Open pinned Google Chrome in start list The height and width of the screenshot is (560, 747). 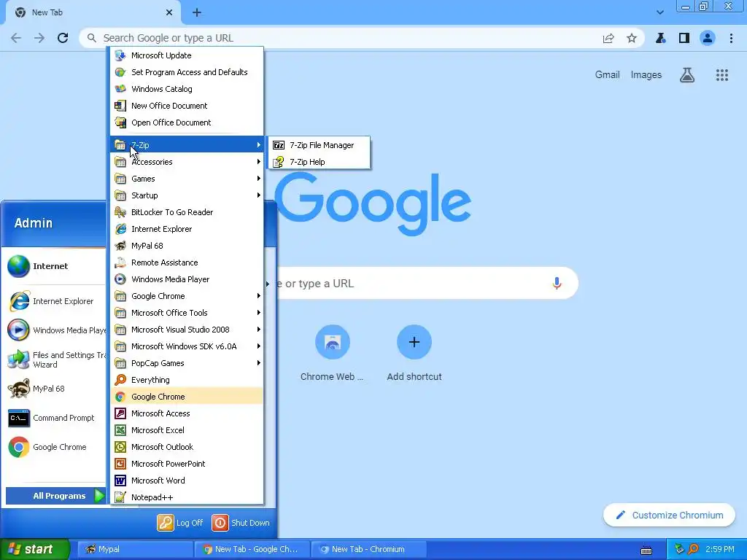coord(55,447)
